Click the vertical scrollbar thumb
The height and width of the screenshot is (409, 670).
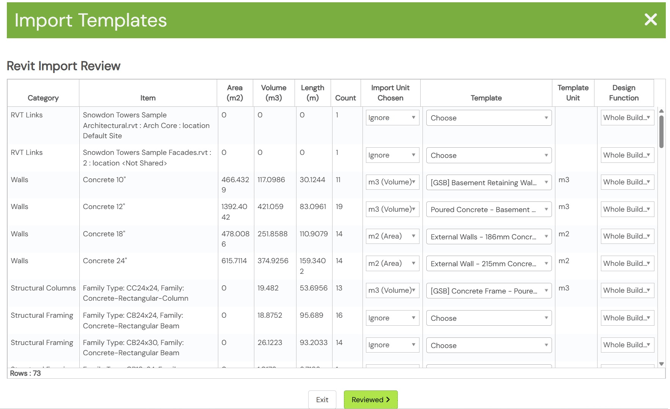[661, 132]
